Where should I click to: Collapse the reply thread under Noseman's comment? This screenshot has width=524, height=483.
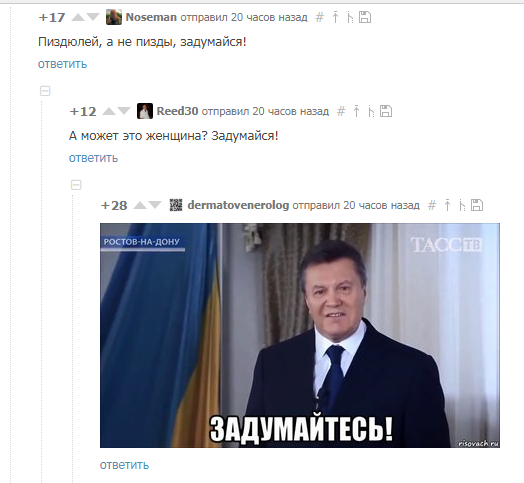coord(45,91)
